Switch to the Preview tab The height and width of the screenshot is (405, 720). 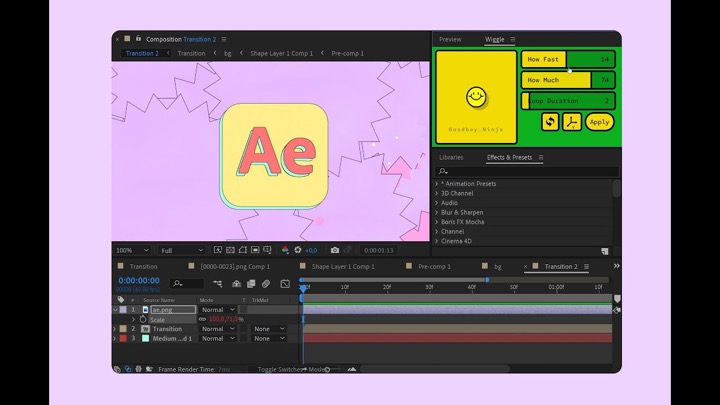click(x=450, y=39)
